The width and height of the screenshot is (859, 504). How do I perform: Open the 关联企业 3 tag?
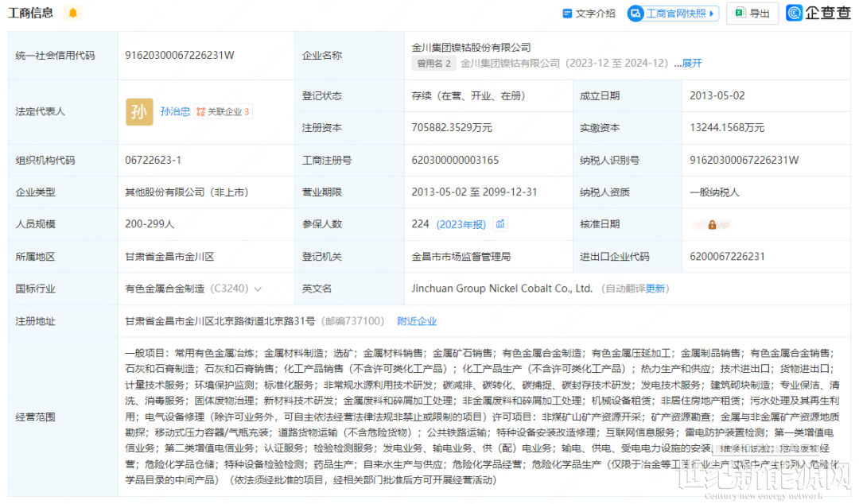[223, 112]
